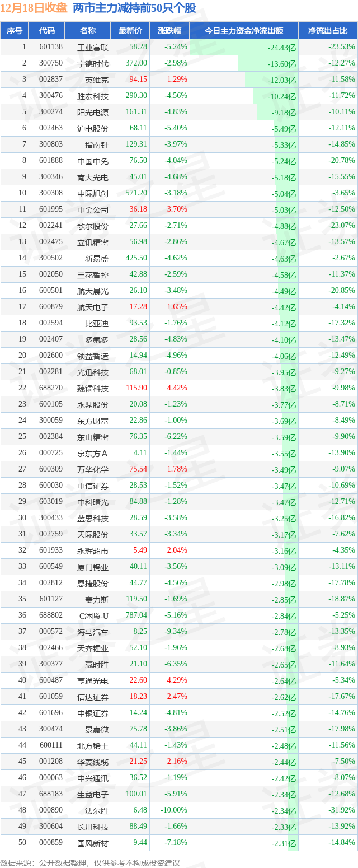Viewport: 358px width, 868px height.
Task: Click the 净流出占比 column header
Action: (328, 31)
